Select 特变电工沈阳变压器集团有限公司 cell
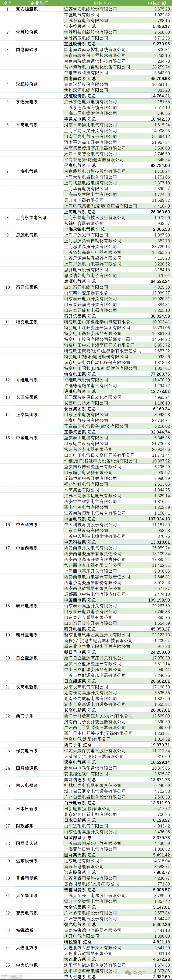This screenshot has width=172, height=980. coord(97,328)
